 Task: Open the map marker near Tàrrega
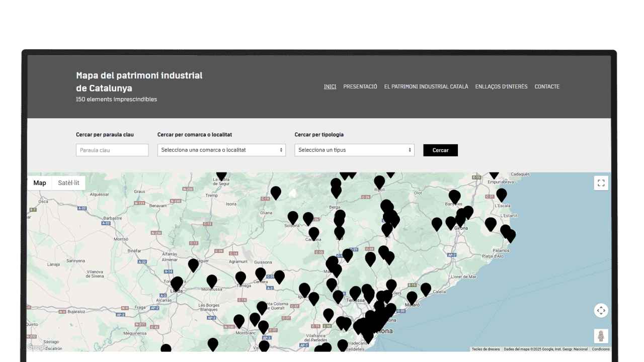pos(240,278)
